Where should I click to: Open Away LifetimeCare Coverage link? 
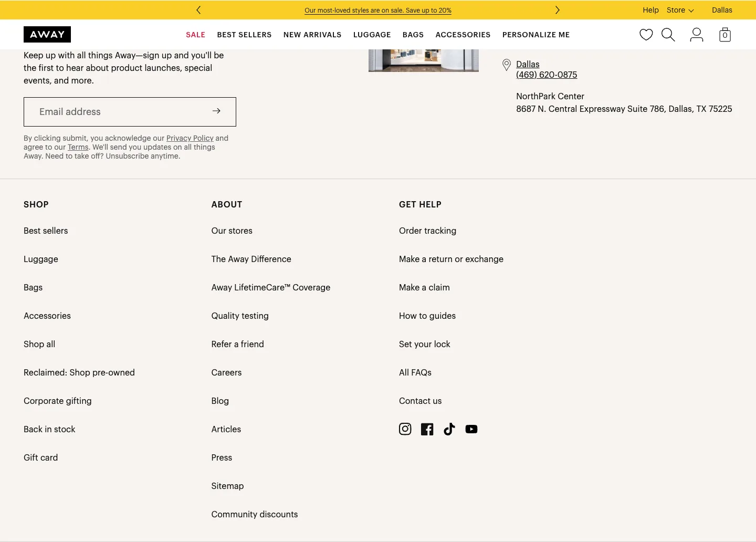click(271, 287)
